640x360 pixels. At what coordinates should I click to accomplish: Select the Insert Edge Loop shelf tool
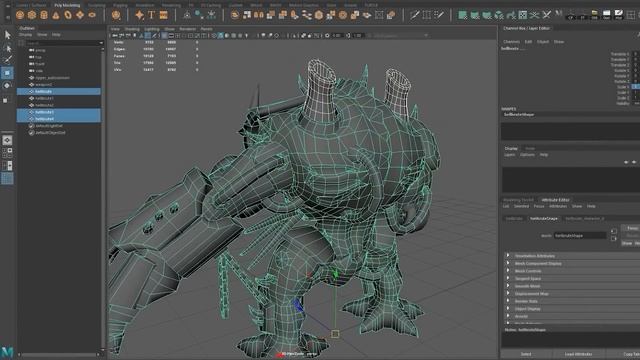(x=427, y=16)
